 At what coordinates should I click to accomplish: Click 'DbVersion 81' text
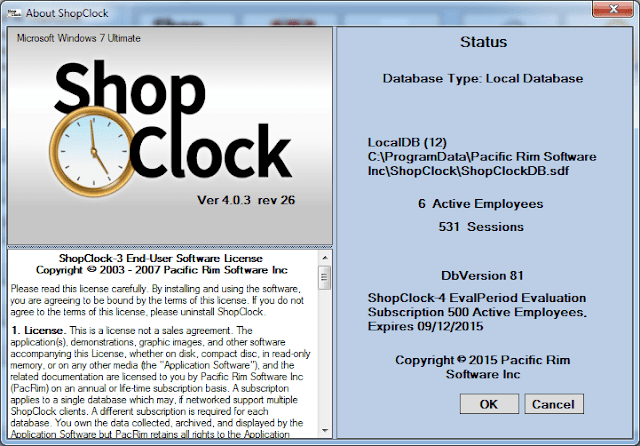click(x=482, y=275)
